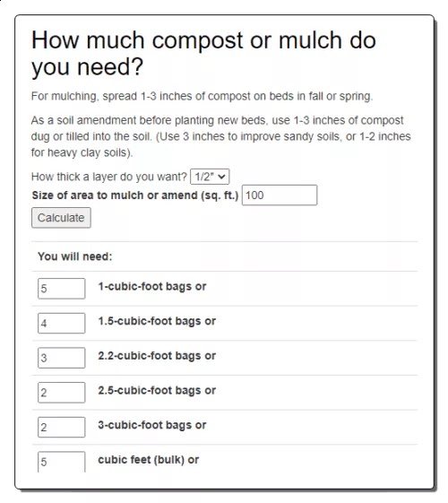Click the 'Size of area to mulch' label
The image size is (448, 503).
tap(135, 195)
